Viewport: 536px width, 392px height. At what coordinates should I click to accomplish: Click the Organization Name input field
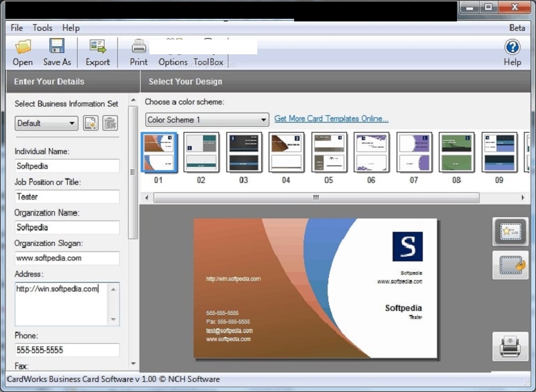coord(67,227)
